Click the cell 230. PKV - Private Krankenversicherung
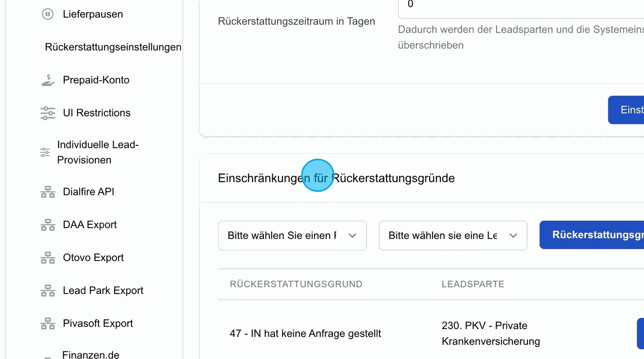This screenshot has height=359, width=644. pyautogui.click(x=491, y=333)
